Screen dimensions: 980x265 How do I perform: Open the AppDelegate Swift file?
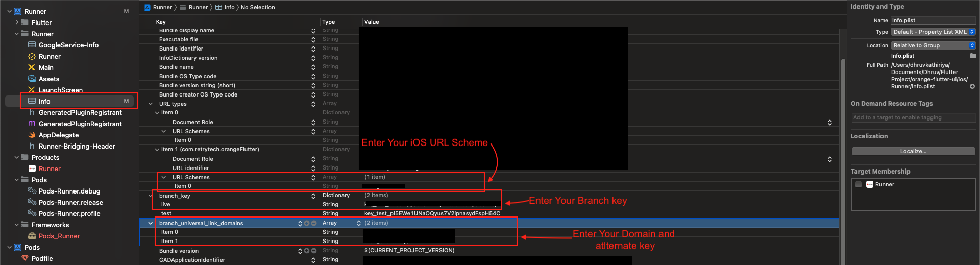pos(58,135)
